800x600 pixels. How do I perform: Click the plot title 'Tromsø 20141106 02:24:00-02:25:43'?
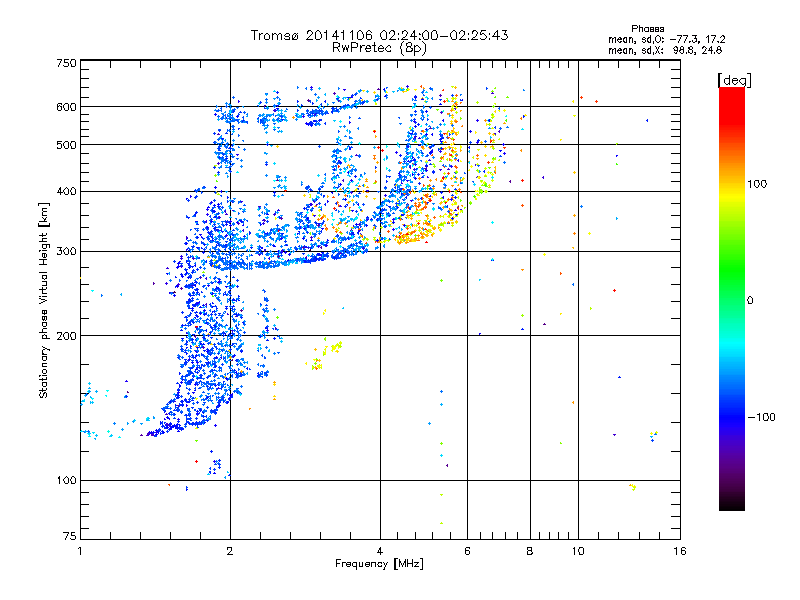pyautogui.click(x=379, y=35)
